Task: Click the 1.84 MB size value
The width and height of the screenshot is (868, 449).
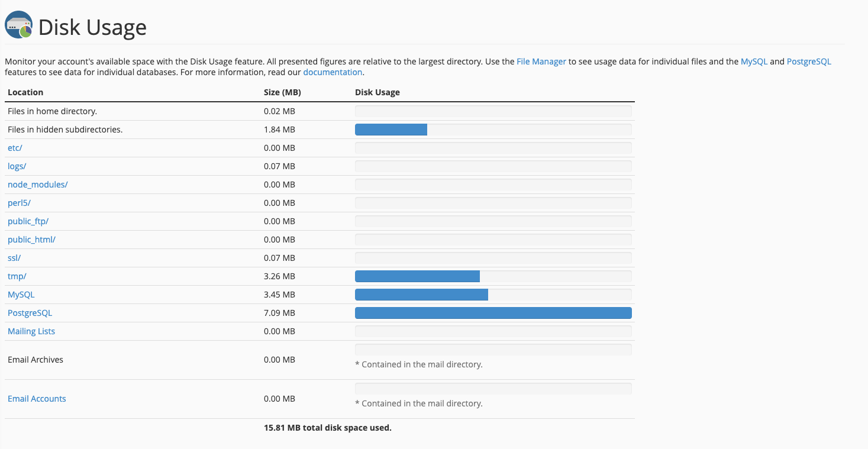Action: click(x=279, y=130)
